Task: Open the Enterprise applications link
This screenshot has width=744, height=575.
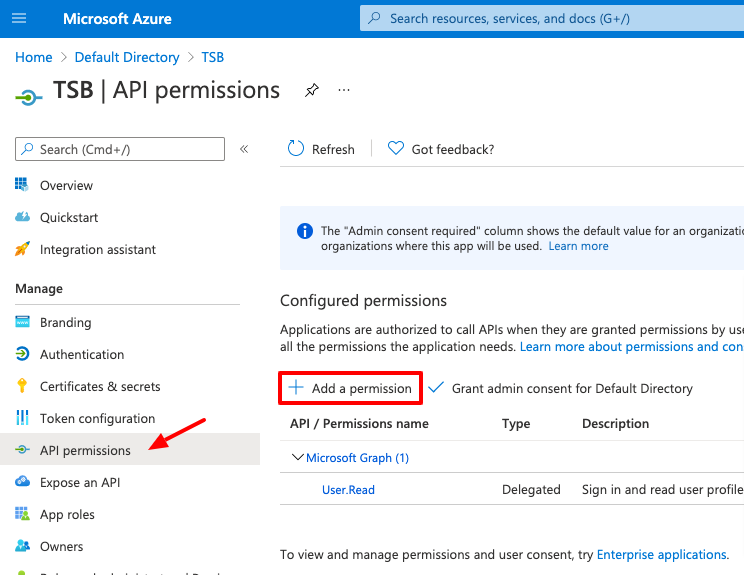Action: 661,554
